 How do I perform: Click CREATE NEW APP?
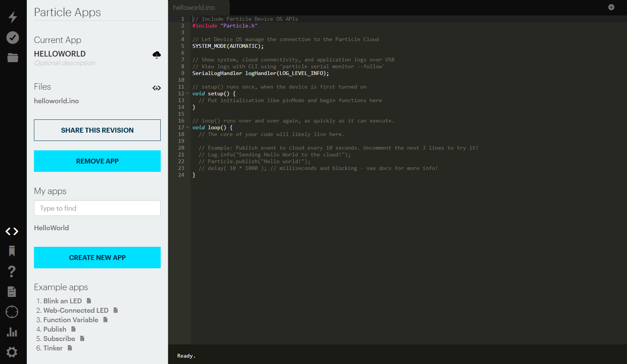[97, 257]
